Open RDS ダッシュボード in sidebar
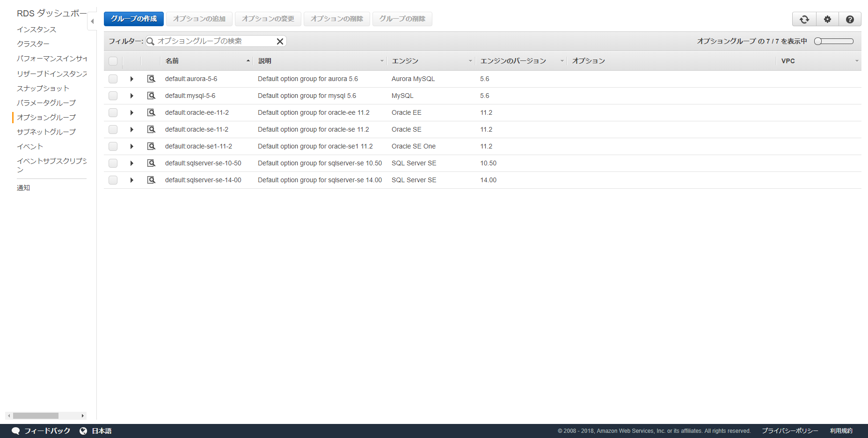Viewport: 868px width, 438px height. tap(51, 14)
